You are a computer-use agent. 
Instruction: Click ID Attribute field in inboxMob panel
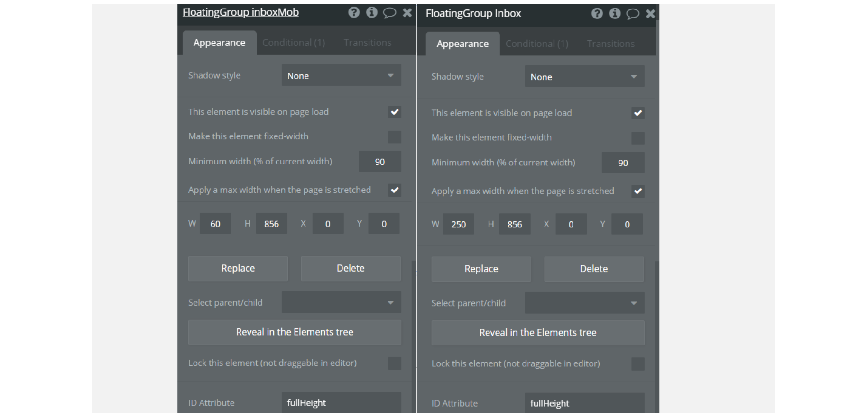(342, 403)
